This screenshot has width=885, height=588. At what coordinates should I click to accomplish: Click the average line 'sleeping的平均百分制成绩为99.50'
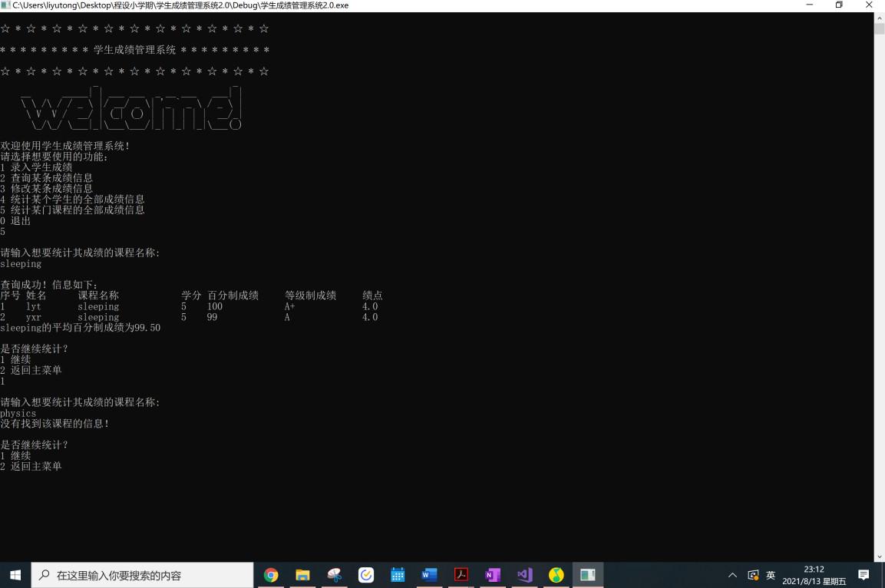pyautogui.click(x=80, y=328)
